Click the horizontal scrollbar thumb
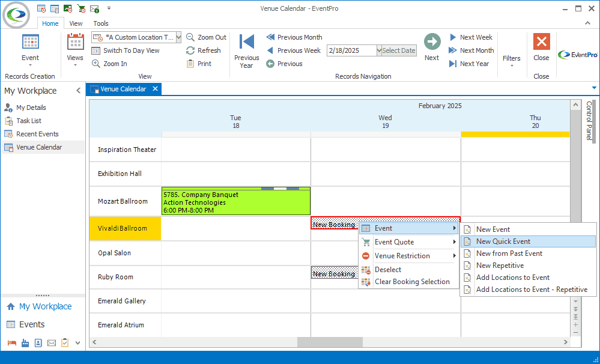The image size is (600, 364). click(330, 342)
